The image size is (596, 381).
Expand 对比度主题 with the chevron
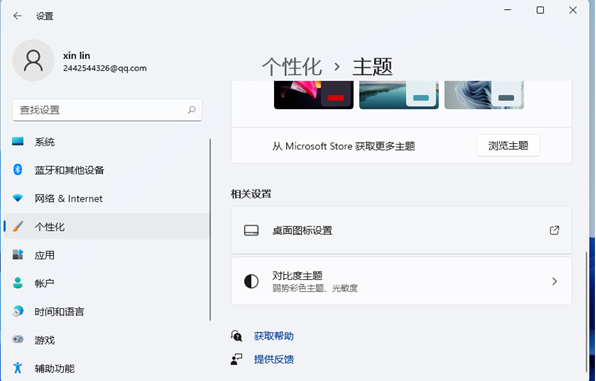pyautogui.click(x=554, y=281)
